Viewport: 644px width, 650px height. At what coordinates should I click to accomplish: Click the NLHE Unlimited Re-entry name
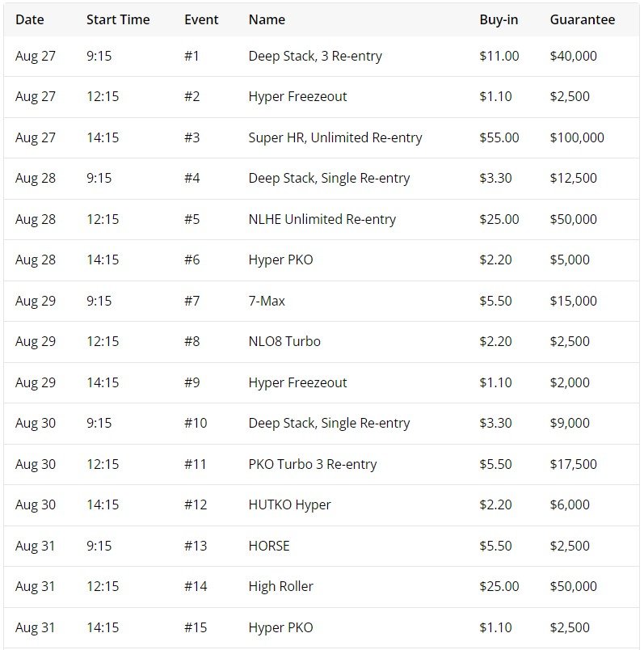pyautogui.click(x=322, y=219)
